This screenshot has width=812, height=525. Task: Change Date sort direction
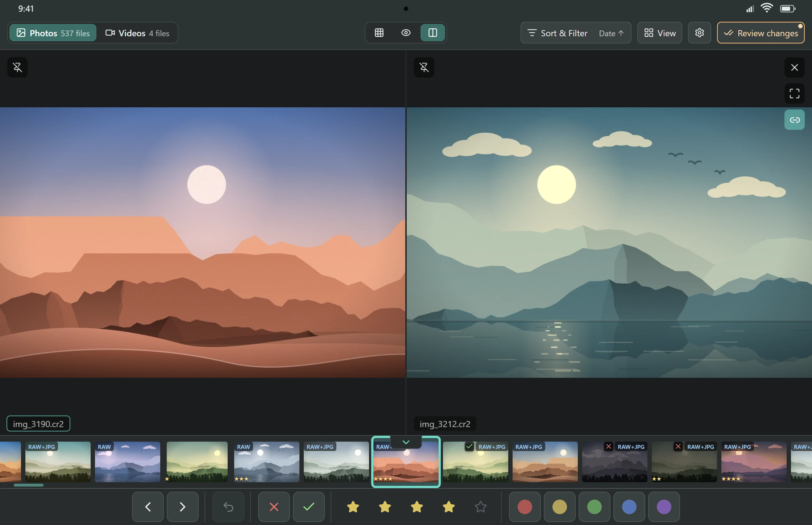612,33
